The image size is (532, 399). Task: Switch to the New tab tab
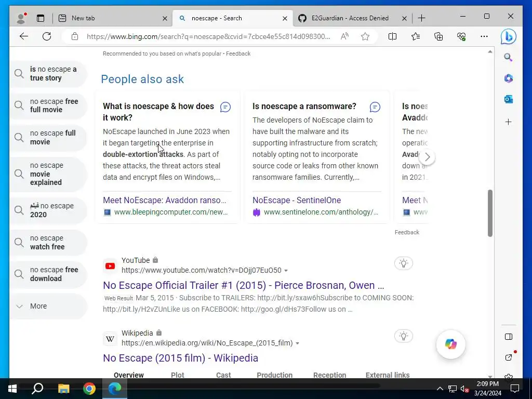pyautogui.click(x=112, y=18)
